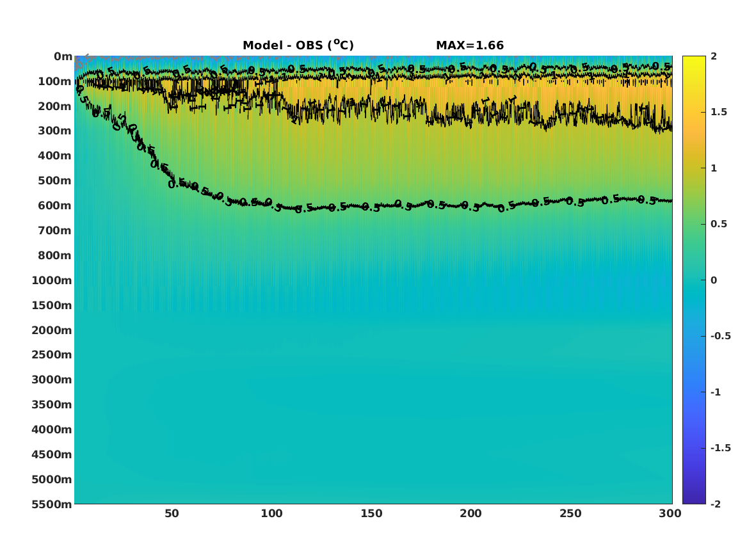Click the x-axis tick label '100'
The height and width of the screenshot is (560, 747).
point(271,513)
